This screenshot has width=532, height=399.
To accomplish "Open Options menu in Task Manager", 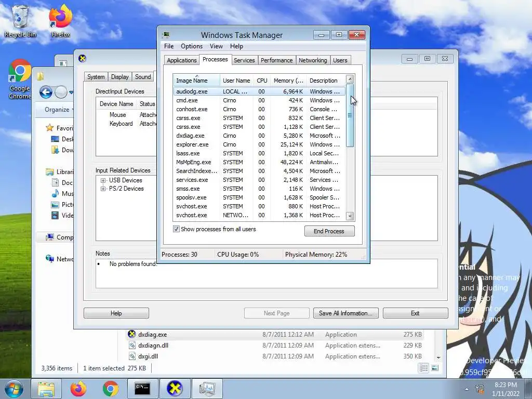I will (191, 46).
